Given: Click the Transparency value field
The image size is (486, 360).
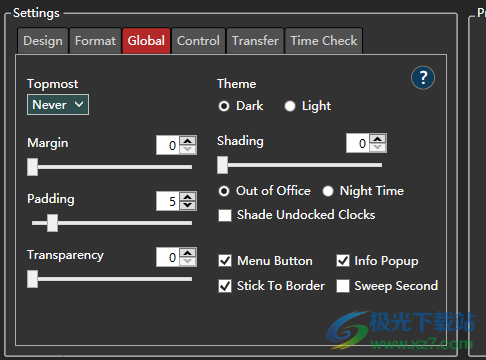Looking at the screenshot, I should [x=168, y=257].
